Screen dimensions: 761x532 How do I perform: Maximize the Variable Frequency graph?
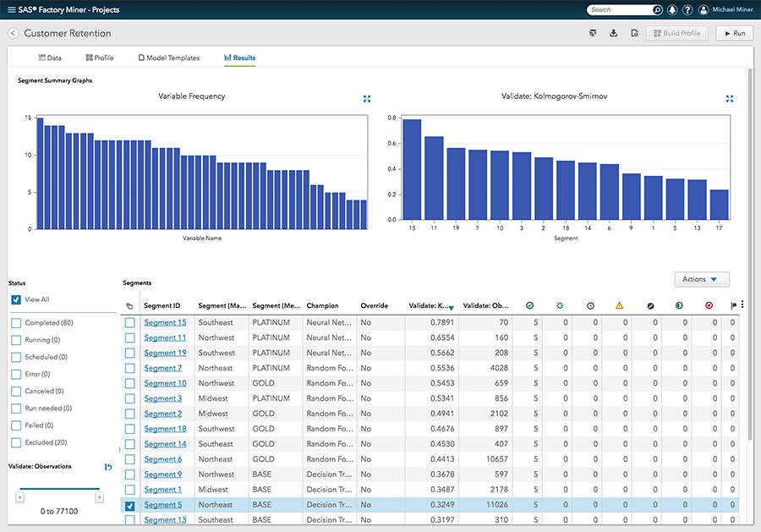pyautogui.click(x=367, y=99)
